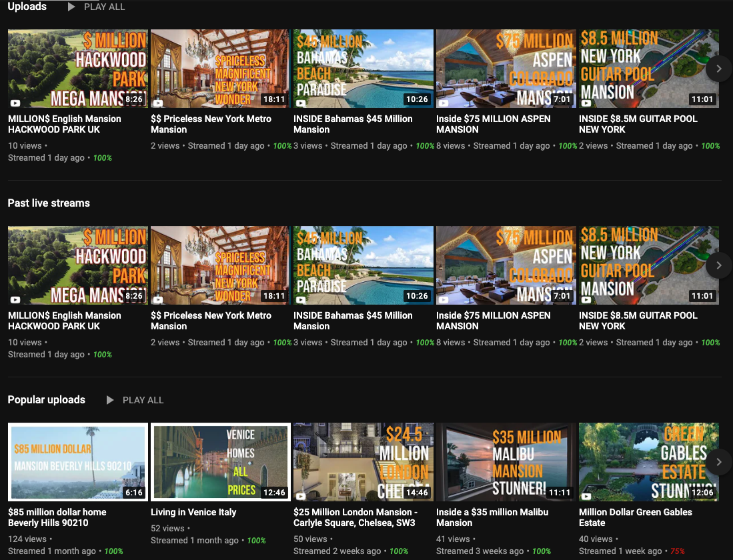This screenshot has height=560, width=733.
Task: Click the Play All icon beside Popular uploads
Action: 110,400
